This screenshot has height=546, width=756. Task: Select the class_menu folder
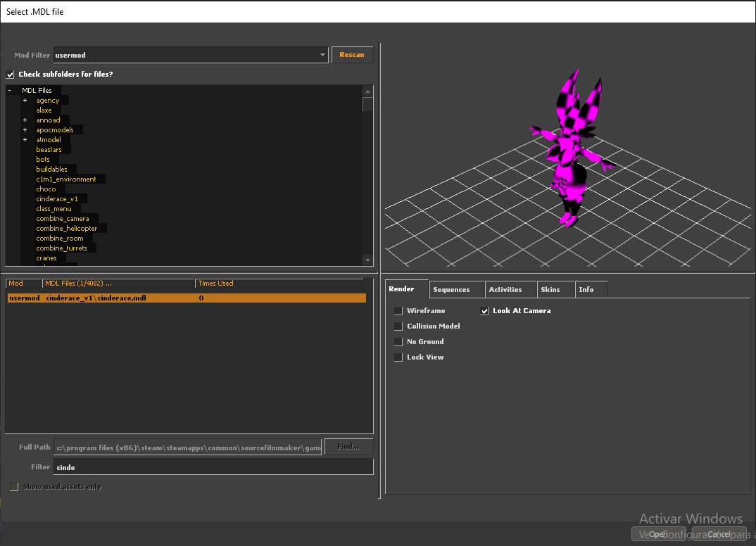coord(53,209)
